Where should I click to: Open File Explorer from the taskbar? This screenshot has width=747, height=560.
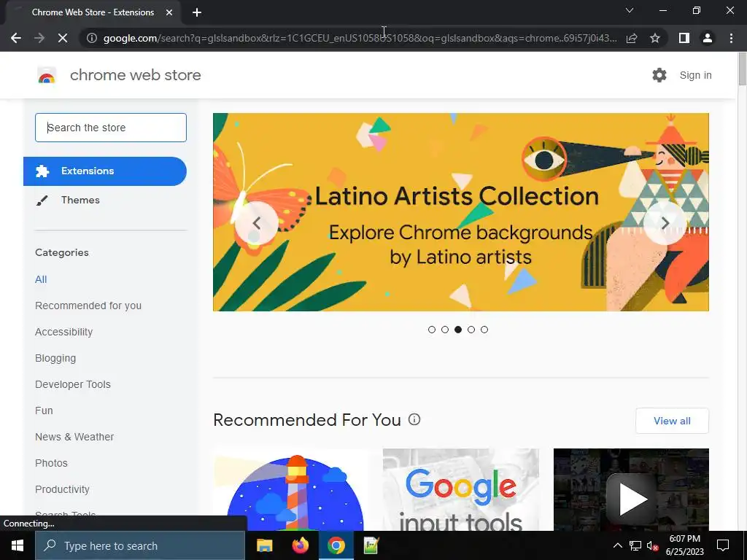click(264, 545)
